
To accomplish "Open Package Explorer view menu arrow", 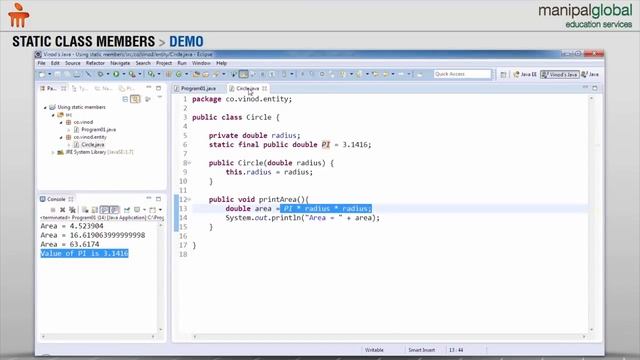I will [x=160, y=98].
